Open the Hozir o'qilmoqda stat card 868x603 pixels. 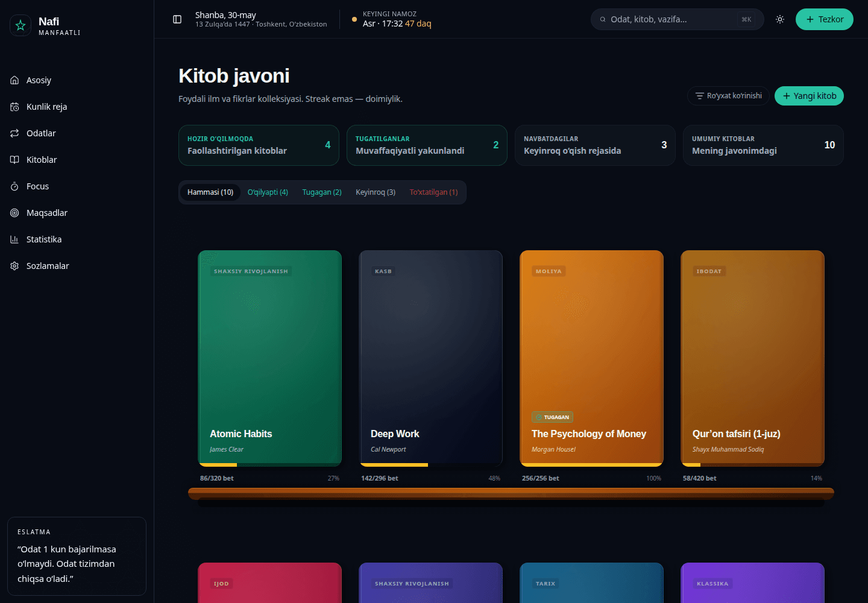tap(259, 145)
